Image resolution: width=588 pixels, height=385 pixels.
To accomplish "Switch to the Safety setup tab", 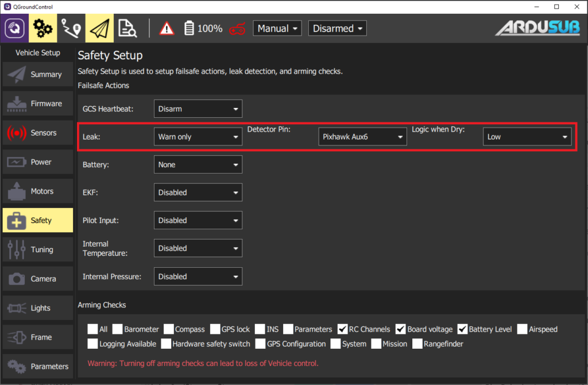I will click(37, 220).
